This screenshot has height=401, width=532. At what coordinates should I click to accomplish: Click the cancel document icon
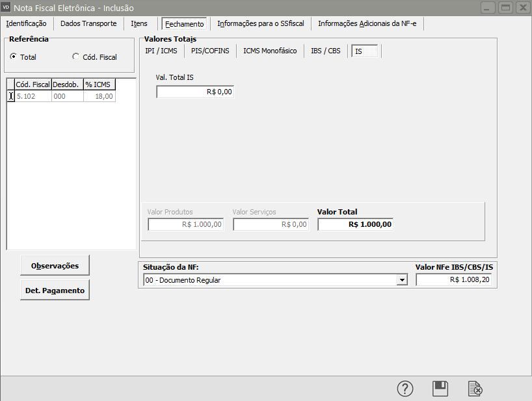pyautogui.click(x=475, y=389)
